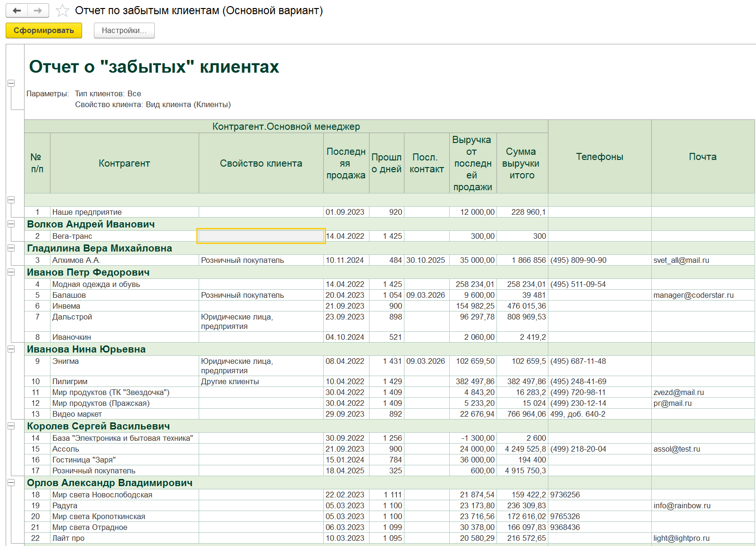The height and width of the screenshot is (546, 756).
Task: Collapse the Иванов Петр Федорович group
Action: point(11,272)
